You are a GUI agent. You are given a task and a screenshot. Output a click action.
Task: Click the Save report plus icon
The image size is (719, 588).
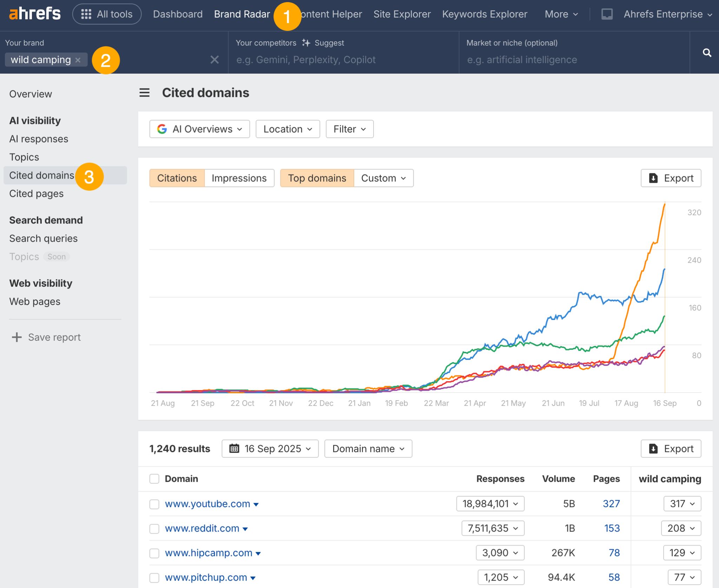click(x=17, y=337)
